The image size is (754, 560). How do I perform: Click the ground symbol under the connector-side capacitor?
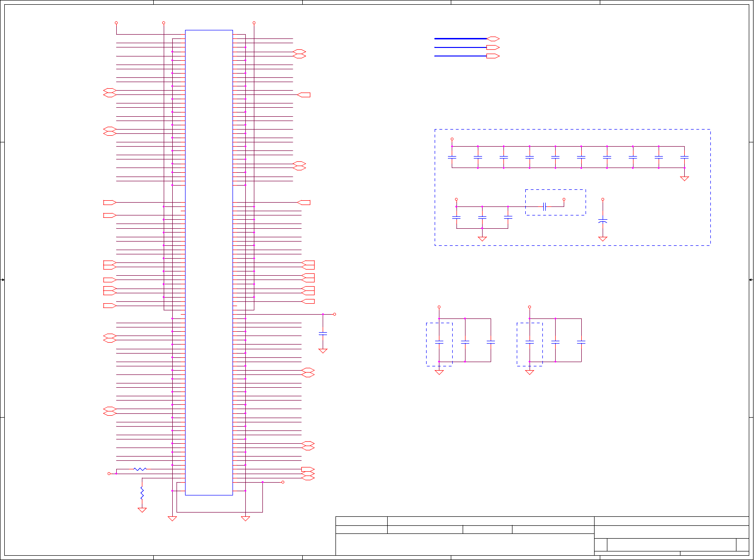pyautogui.click(x=323, y=351)
